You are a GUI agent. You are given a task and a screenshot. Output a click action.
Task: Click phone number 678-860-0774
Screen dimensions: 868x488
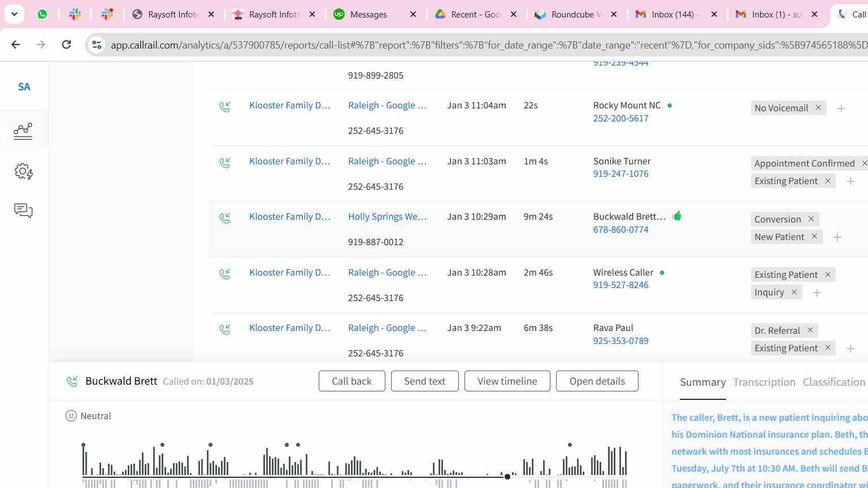click(x=620, y=229)
